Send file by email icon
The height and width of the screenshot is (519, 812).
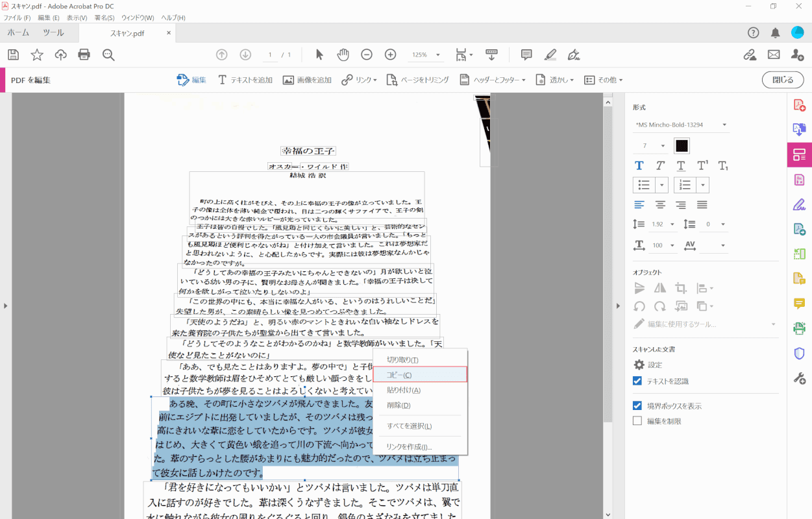click(774, 54)
